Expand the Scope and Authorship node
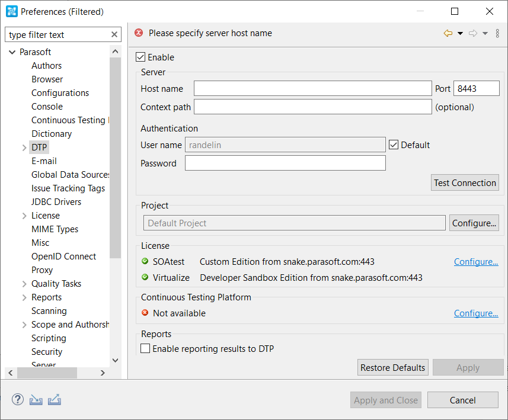 24,325
